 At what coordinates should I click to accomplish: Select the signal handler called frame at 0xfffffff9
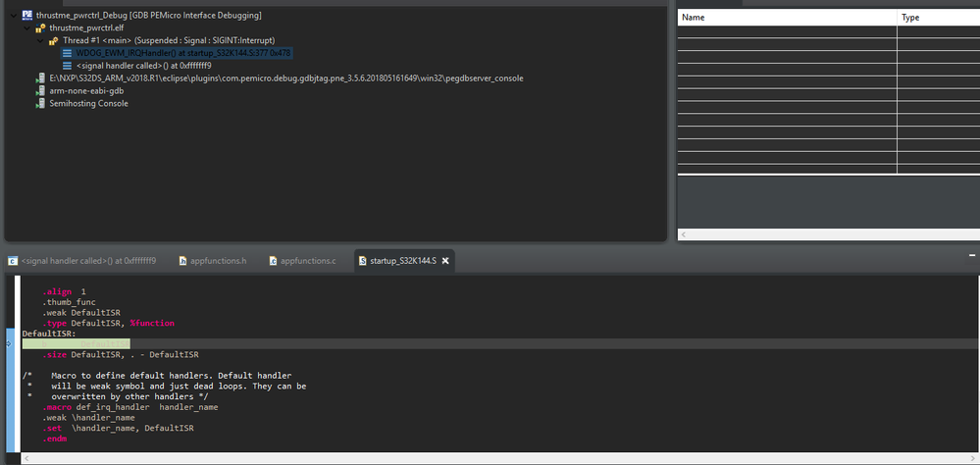[x=144, y=66]
